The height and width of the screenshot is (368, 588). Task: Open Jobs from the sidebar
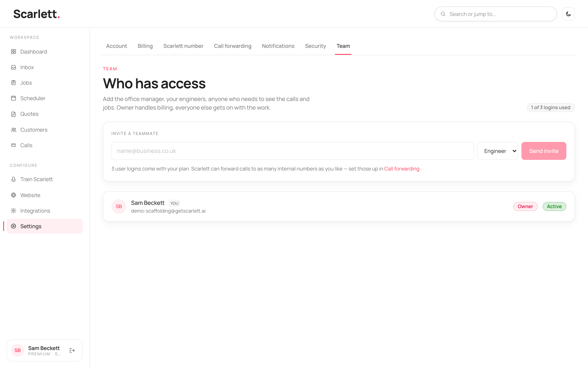(45, 83)
